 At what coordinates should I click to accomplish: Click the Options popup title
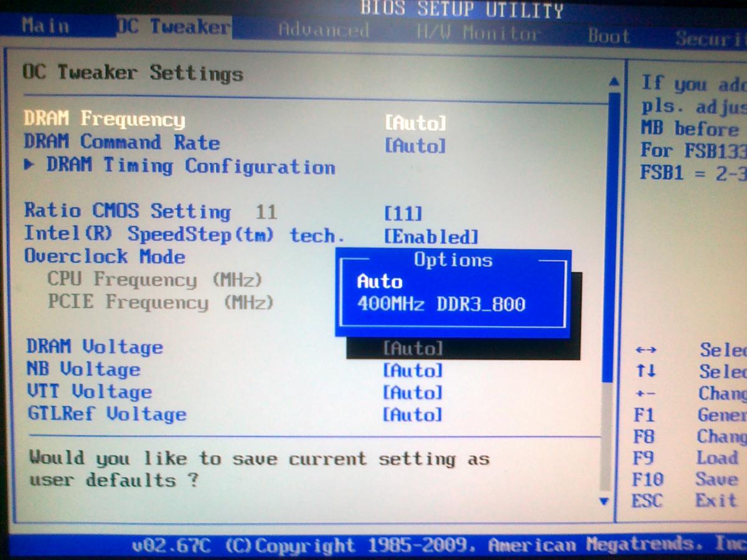tap(453, 260)
